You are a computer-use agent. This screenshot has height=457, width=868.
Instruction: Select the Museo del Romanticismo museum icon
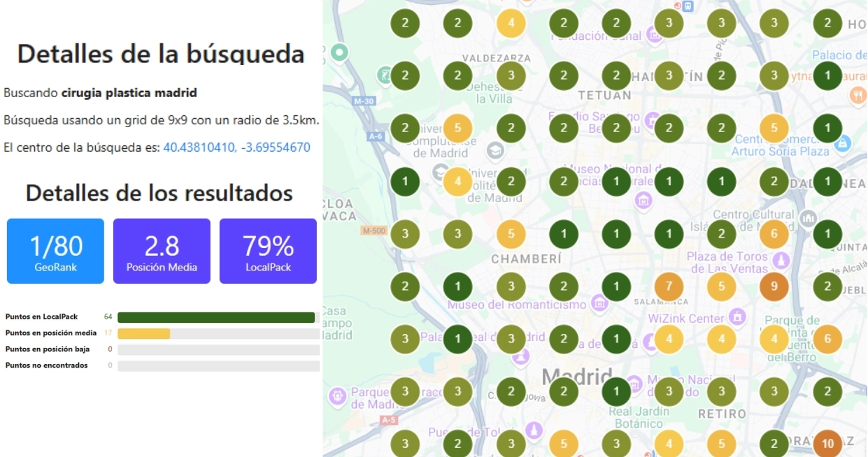point(599,303)
